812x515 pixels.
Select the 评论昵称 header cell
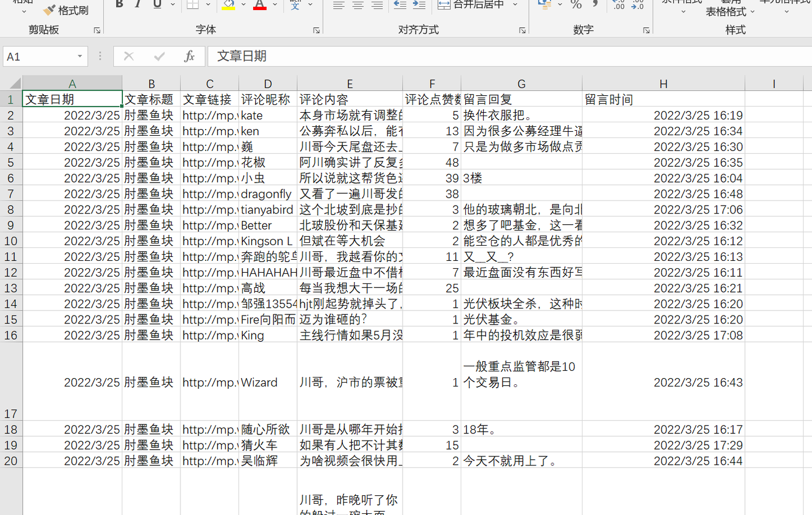(x=268, y=99)
